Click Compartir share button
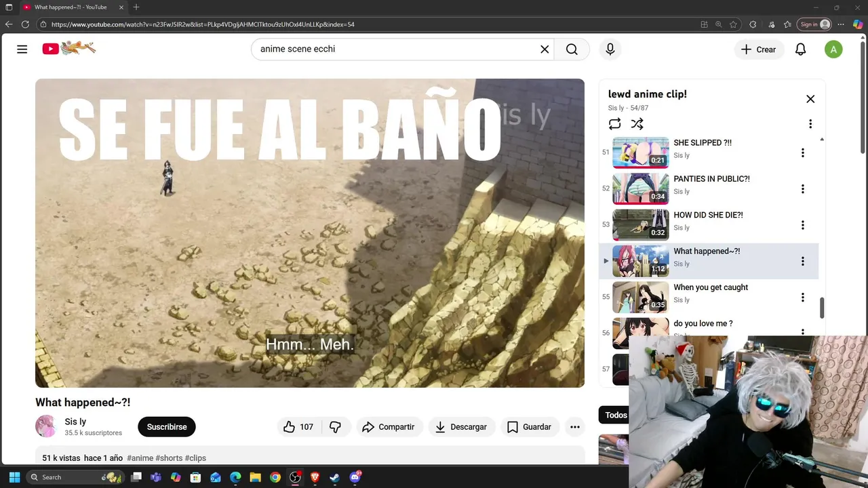868x488 pixels. [389, 427]
